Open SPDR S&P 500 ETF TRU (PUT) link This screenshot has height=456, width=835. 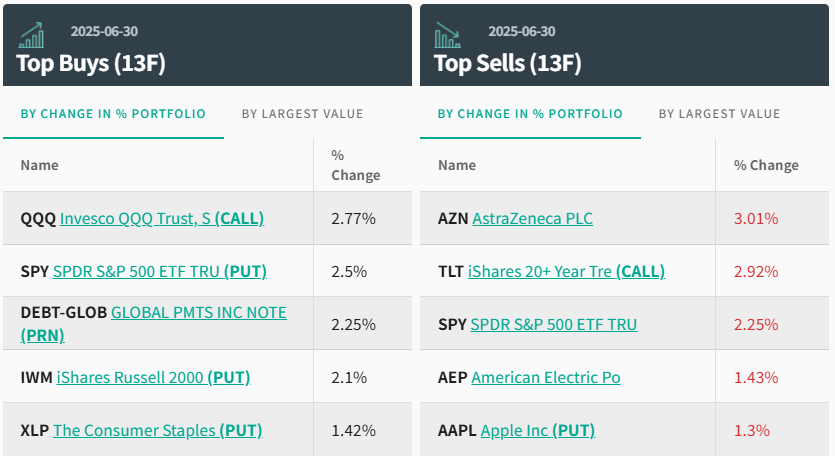[159, 271]
